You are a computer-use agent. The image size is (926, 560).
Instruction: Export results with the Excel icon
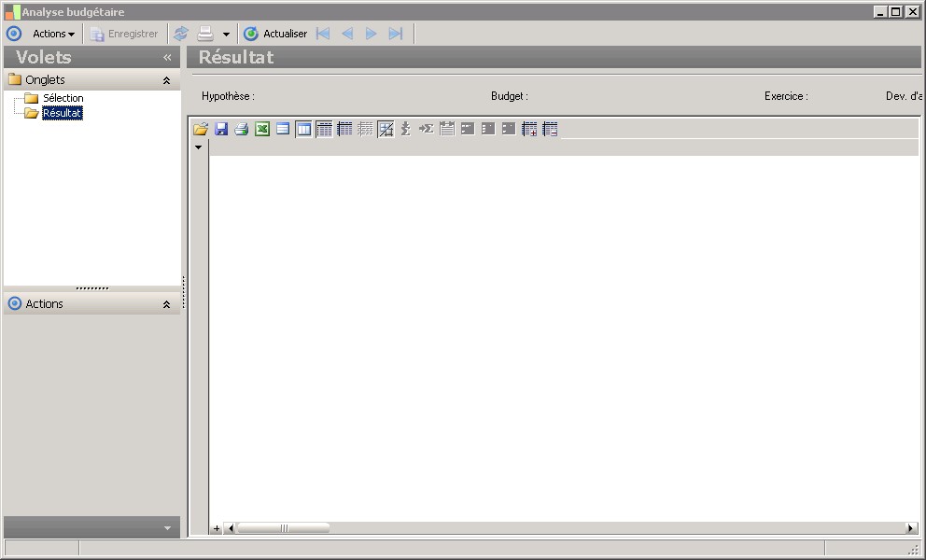pyautogui.click(x=262, y=130)
